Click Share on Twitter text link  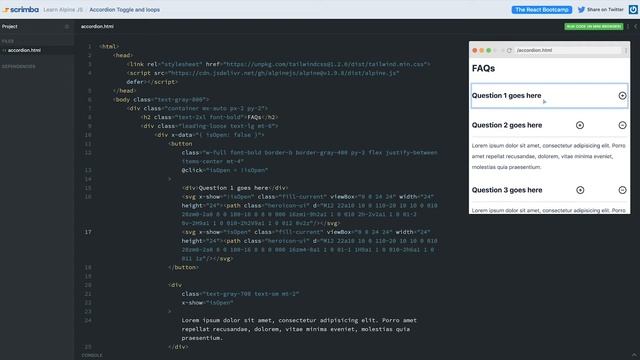click(x=605, y=9)
